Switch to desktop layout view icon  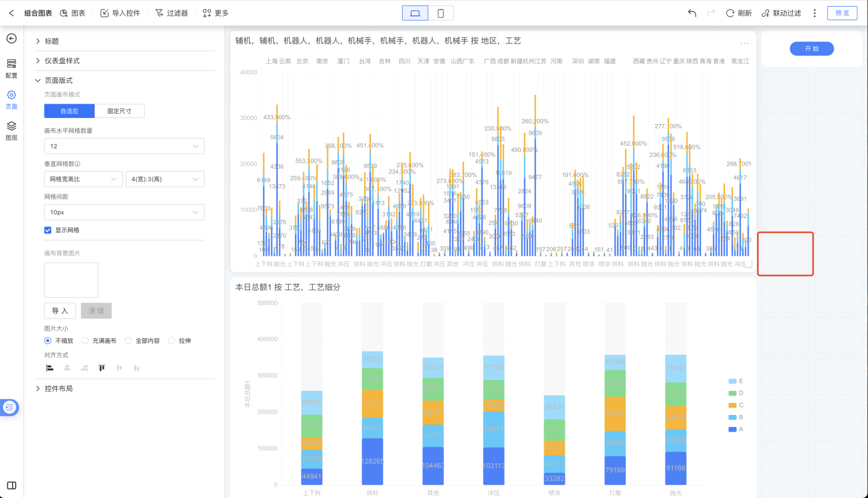(415, 13)
